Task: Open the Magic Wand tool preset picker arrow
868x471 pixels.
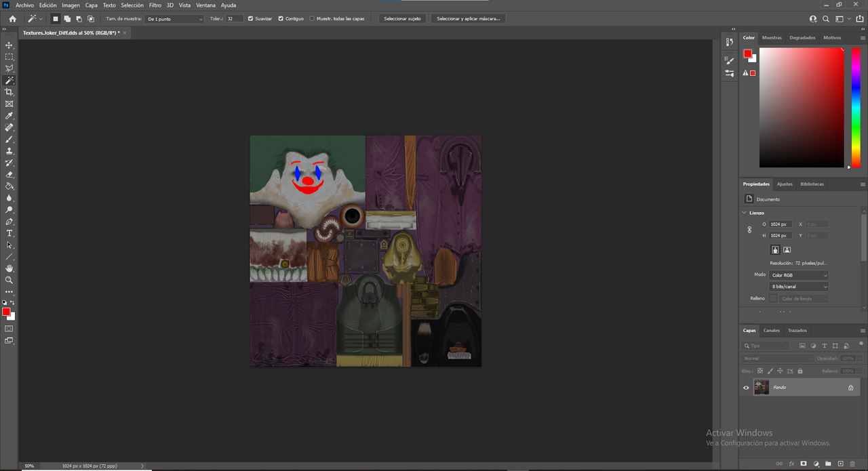Action: 41,19
